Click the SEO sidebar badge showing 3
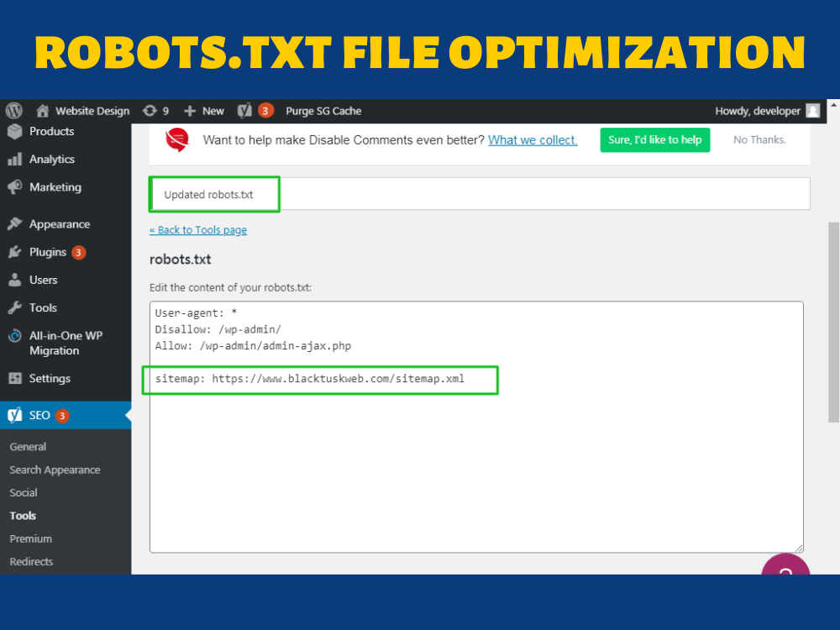This screenshot has width=840, height=630. pos(61,416)
